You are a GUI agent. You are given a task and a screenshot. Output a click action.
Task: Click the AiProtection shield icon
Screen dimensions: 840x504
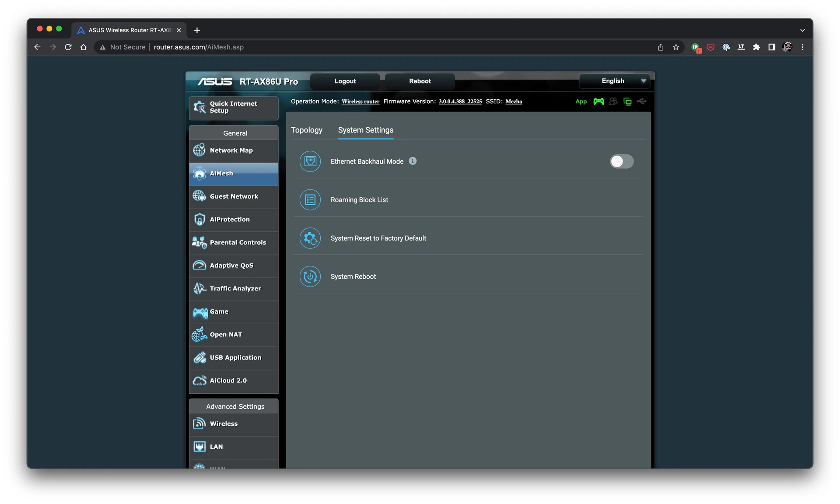[199, 219]
